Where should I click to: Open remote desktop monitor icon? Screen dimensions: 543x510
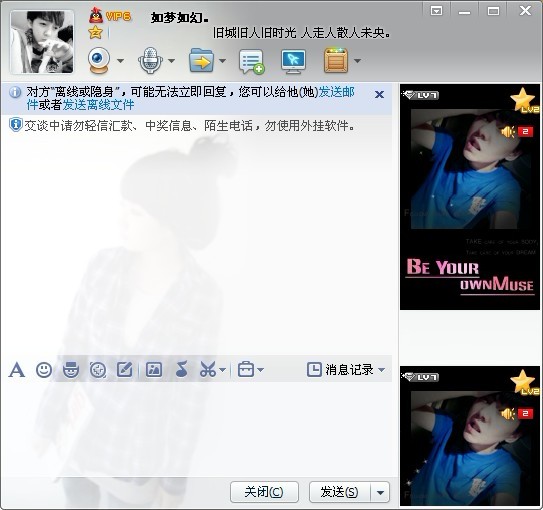tap(293, 61)
